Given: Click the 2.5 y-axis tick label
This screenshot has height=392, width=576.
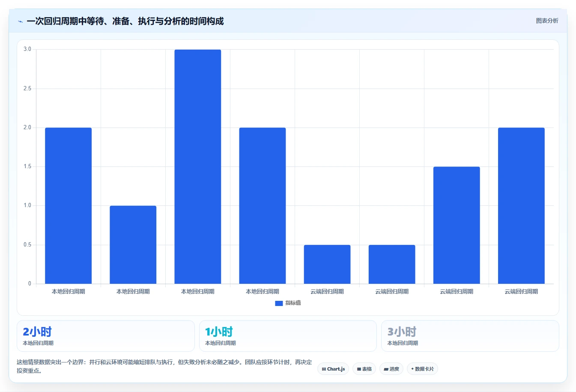Looking at the screenshot, I should (x=27, y=89).
